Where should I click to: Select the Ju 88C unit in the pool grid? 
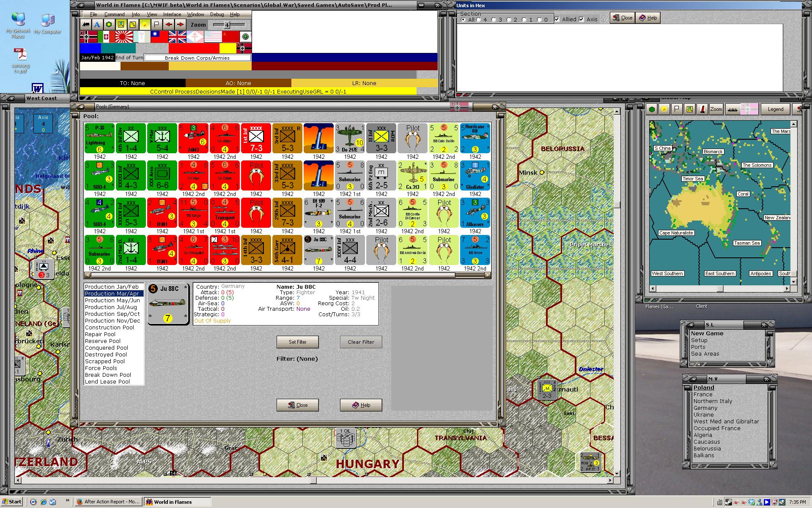pyautogui.click(x=319, y=250)
